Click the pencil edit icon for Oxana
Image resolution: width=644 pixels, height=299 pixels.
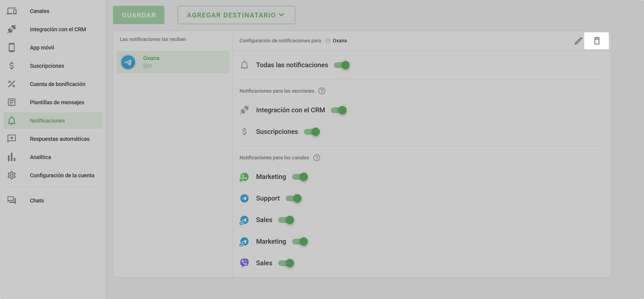pyautogui.click(x=578, y=41)
